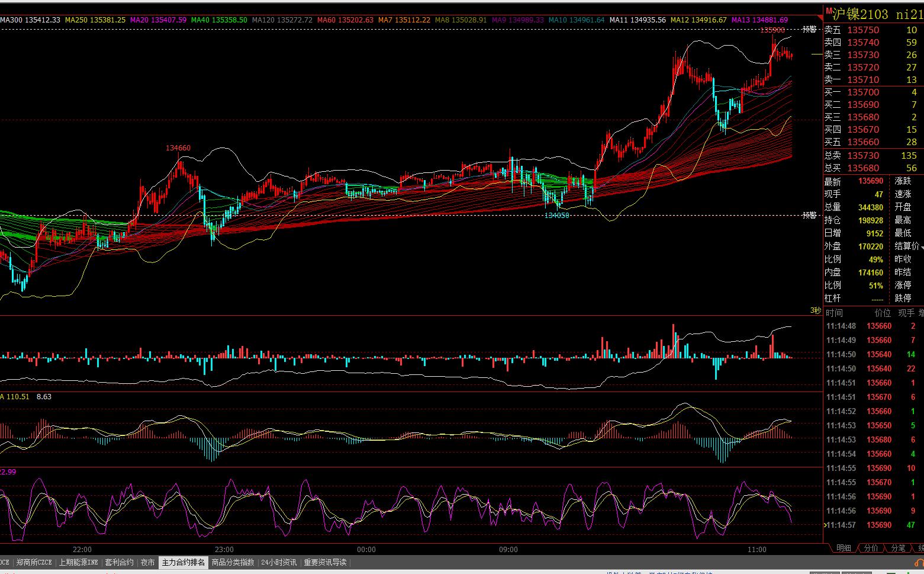Image resolution: width=924 pixels, height=574 pixels.
Task: Switch to the 郑商所CZCE tab
Action: (34, 562)
